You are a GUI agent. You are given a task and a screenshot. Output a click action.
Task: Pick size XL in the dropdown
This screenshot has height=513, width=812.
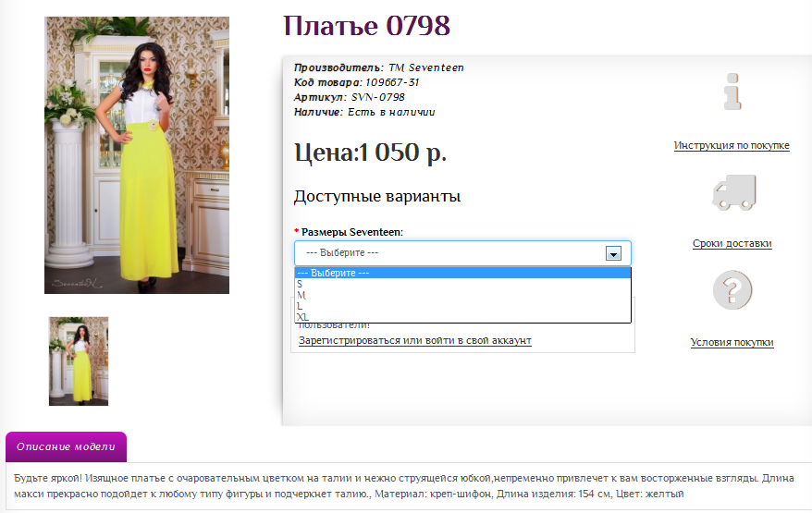(x=303, y=317)
